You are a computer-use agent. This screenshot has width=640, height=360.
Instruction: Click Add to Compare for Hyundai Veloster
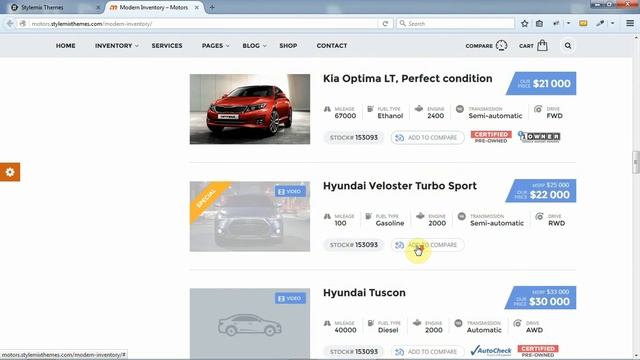(427, 245)
